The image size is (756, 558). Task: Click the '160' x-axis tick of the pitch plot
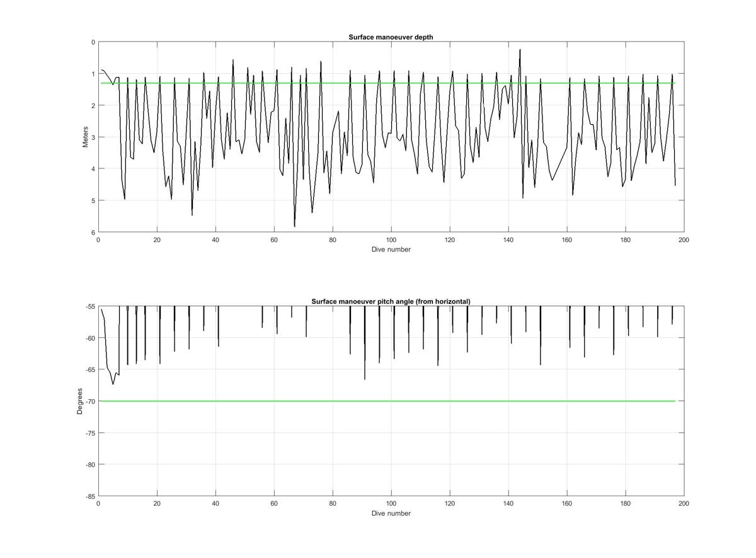(567, 504)
